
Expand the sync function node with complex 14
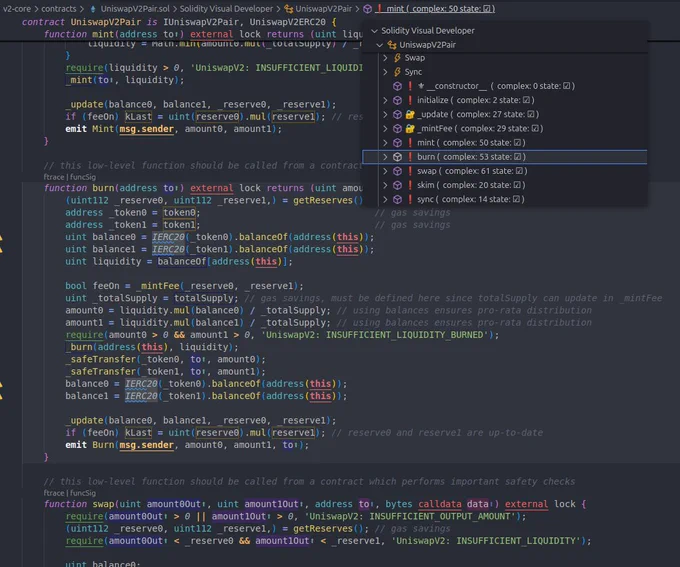pyautogui.click(x=385, y=200)
